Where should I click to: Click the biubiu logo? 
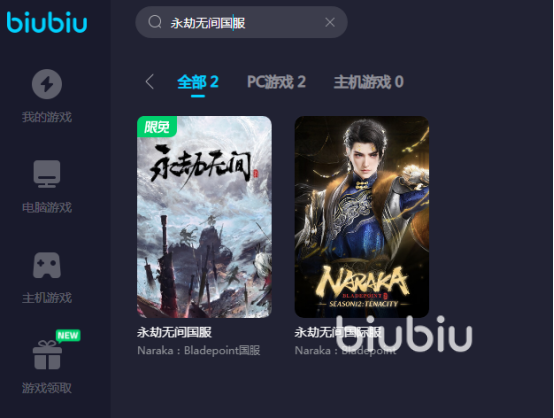coord(47,22)
